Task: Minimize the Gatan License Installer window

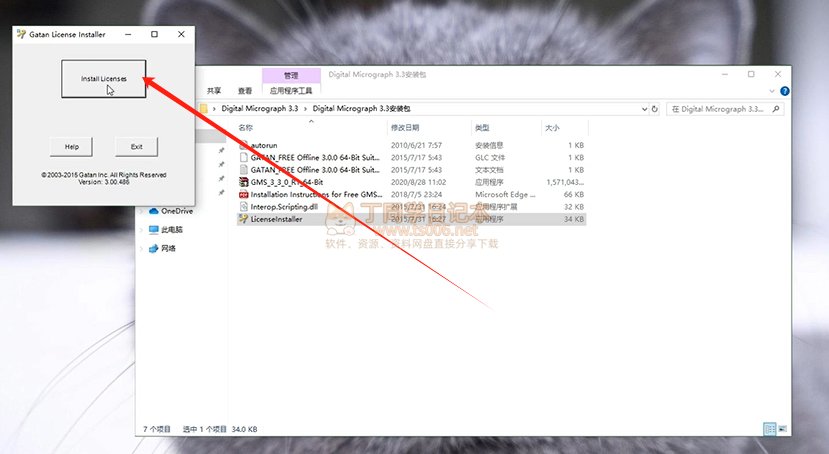Action: coord(128,34)
